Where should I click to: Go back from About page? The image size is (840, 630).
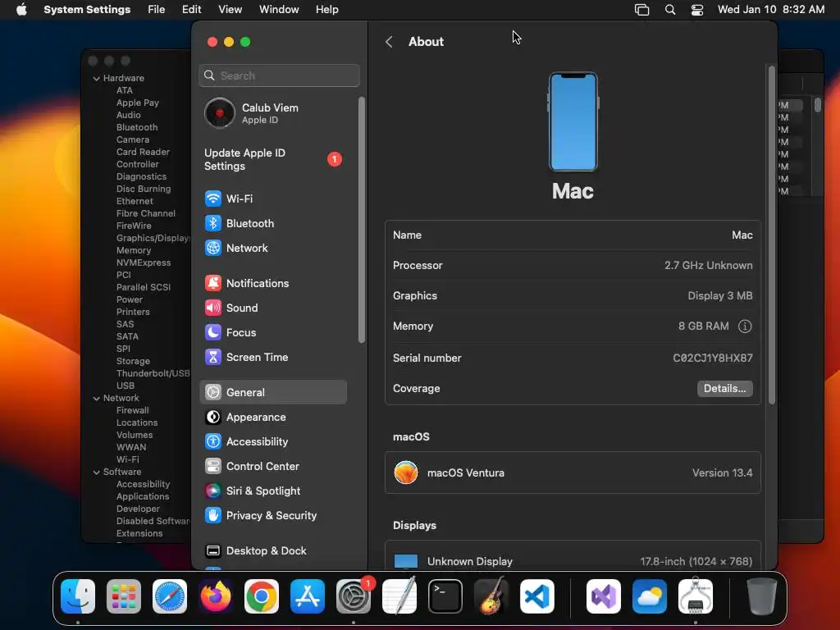[390, 42]
